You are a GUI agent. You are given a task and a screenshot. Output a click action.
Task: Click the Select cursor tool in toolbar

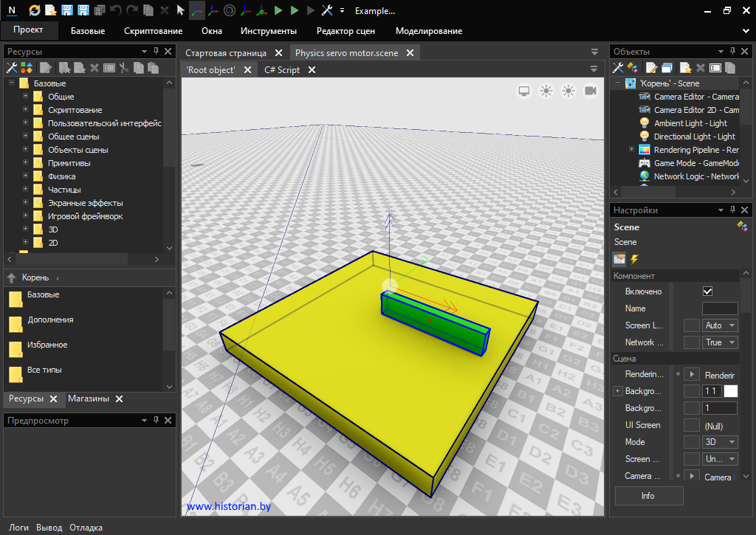pos(181,10)
